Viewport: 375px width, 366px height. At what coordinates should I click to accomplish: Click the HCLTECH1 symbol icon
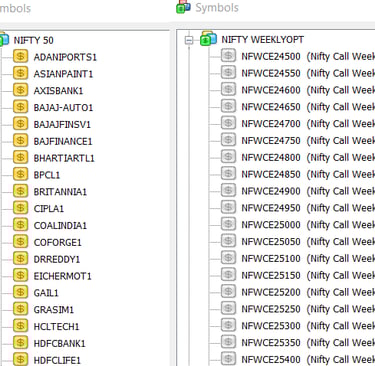pyautogui.click(x=20, y=326)
